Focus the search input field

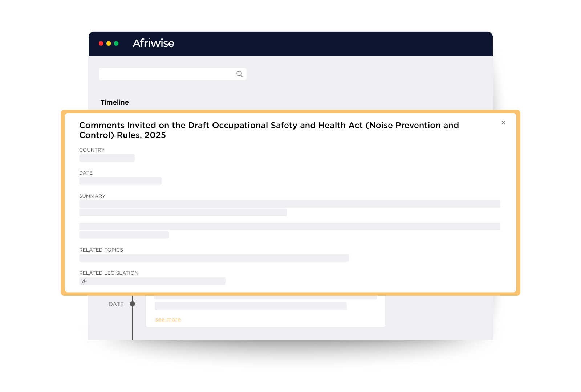[172, 74]
